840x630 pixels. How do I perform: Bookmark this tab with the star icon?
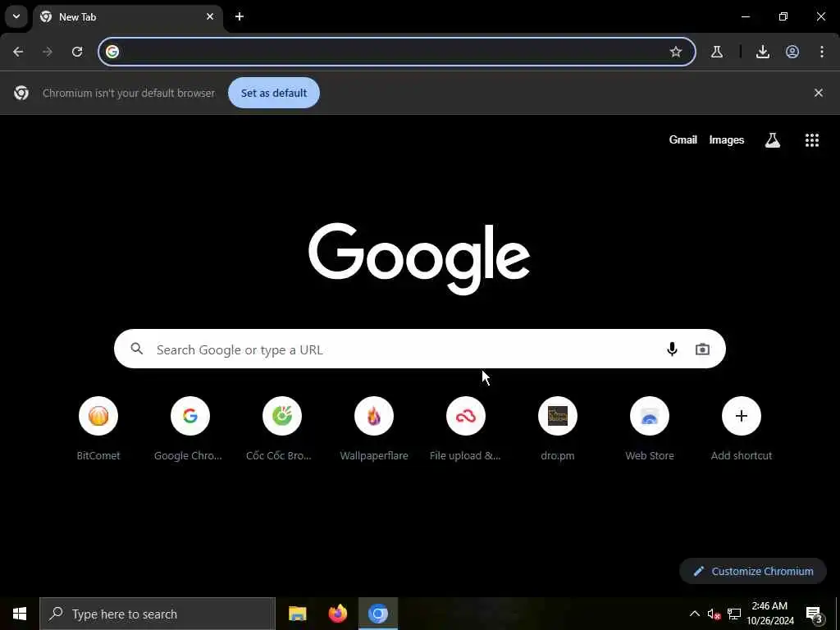point(676,52)
